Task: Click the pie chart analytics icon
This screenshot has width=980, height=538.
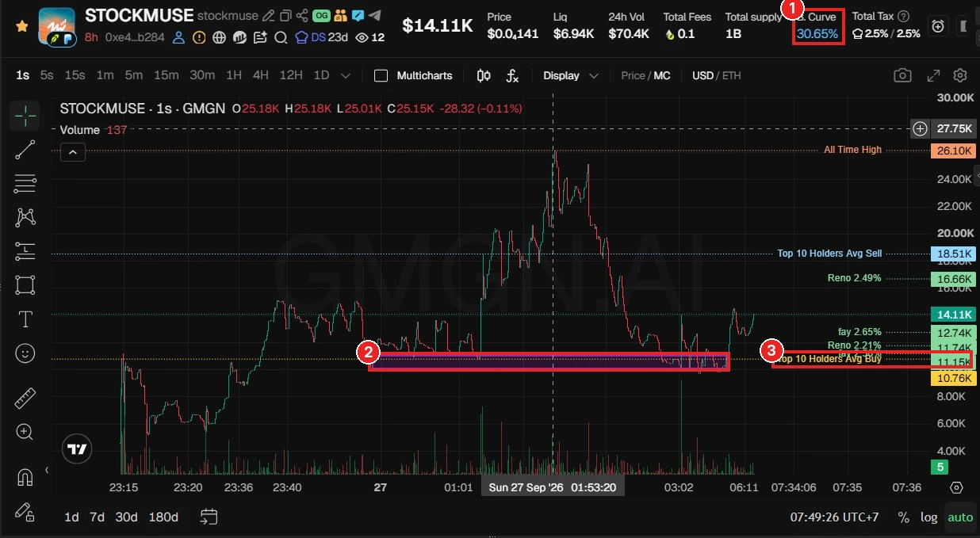Action: coord(239,37)
